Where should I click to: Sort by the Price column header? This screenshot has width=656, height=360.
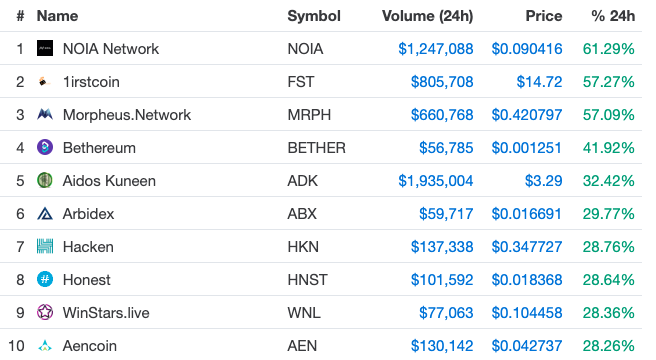(x=544, y=16)
